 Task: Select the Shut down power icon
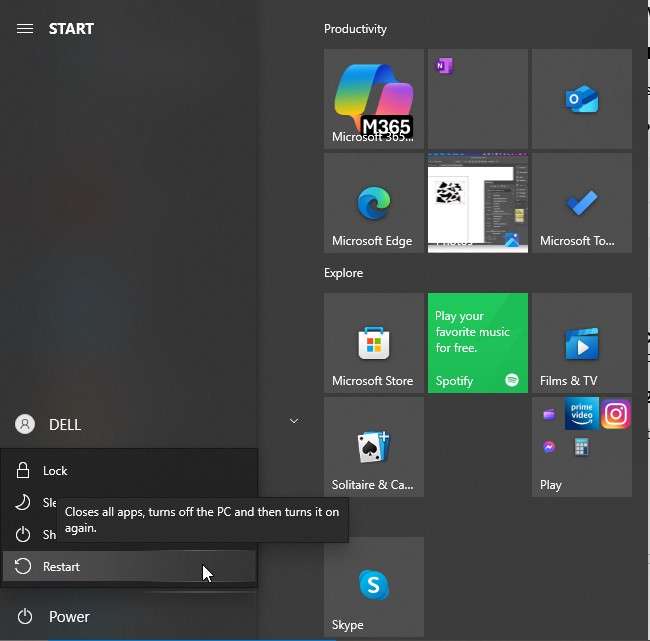(23, 534)
